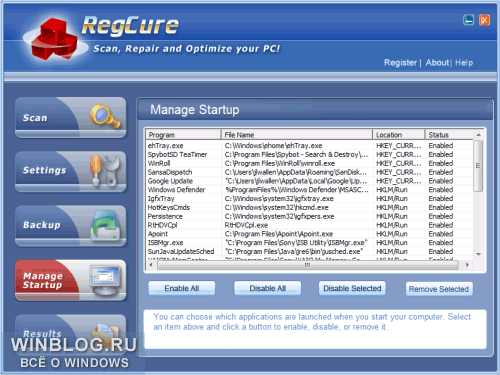
Task: Select the WinRoll startup entry
Action: (310, 163)
